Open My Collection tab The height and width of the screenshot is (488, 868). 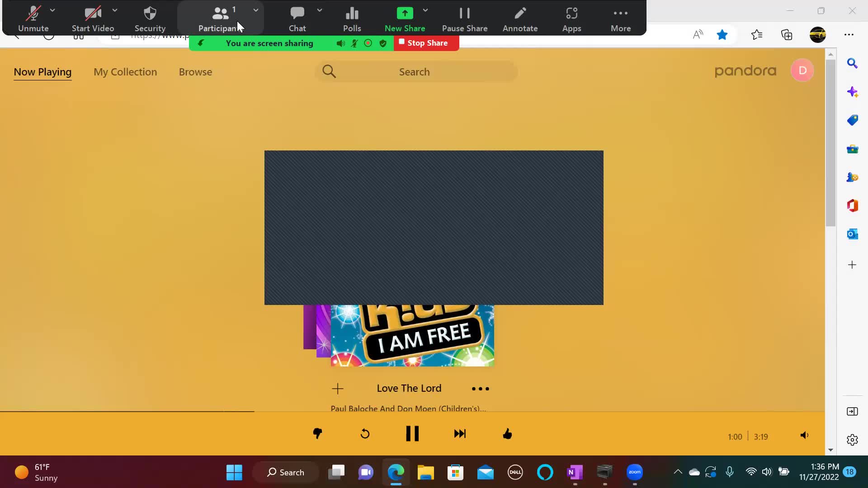tap(125, 72)
